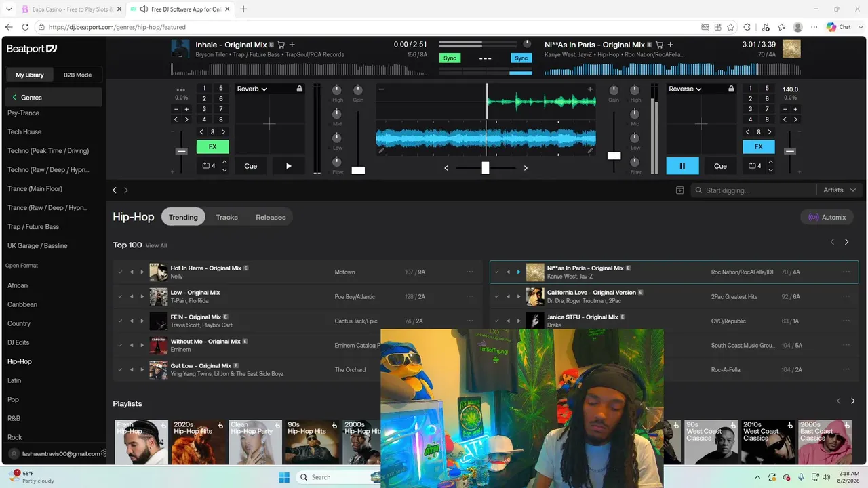Screen dimensions: 868x488
Task: Open the Reverse effect dropdown
Action: pos(685,89)
